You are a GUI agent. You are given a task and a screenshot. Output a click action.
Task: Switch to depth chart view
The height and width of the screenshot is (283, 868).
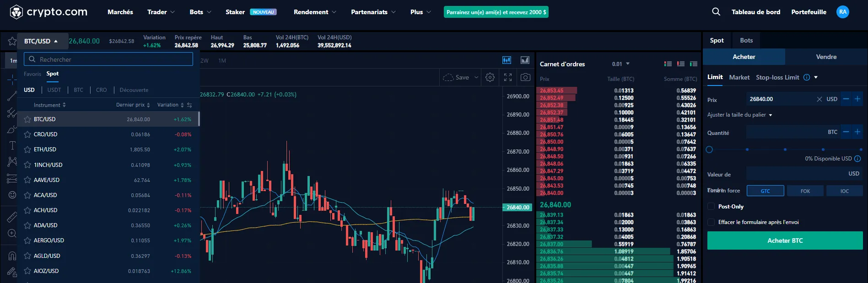525,60
